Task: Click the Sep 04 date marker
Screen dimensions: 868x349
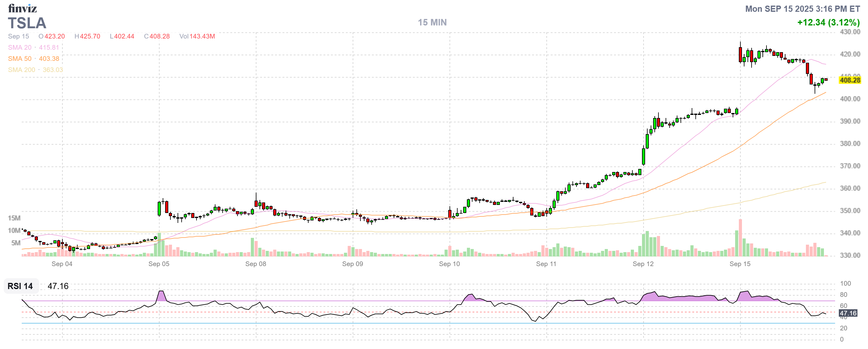Action: click(62, 264)
